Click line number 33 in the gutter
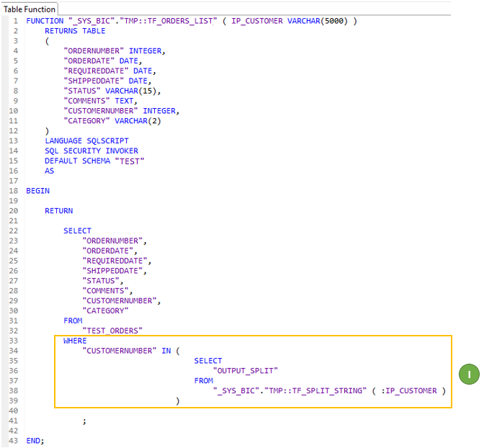This screenshot has height=448, width=484. click(x=13, y=341)
